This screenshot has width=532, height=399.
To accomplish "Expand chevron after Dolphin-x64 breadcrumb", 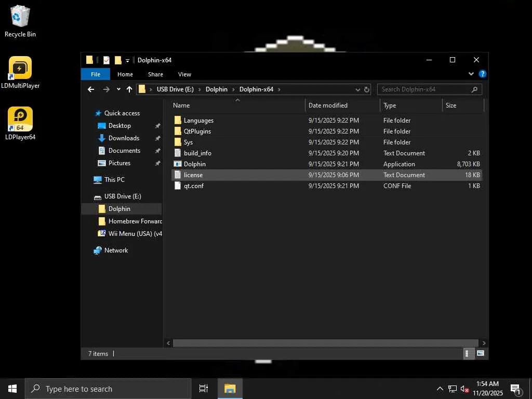I will pos(279,89).
